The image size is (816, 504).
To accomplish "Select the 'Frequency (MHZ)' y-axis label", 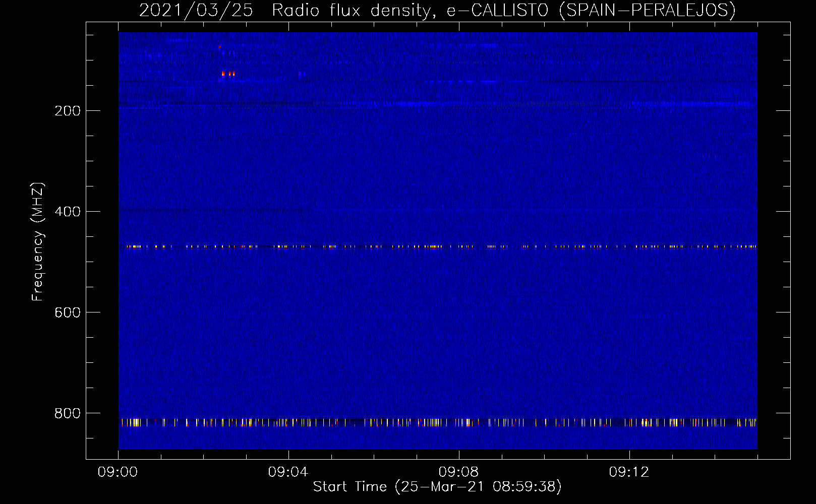I will tap(38, 242).
